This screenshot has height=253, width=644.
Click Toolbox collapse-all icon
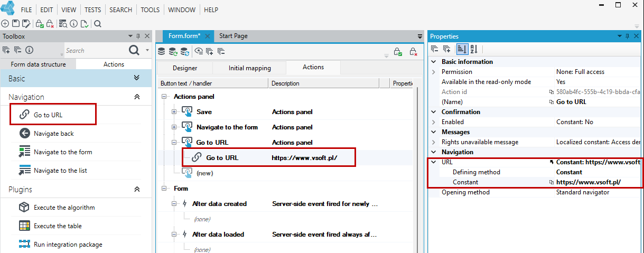pyautogui.click(x=17, y=50)
